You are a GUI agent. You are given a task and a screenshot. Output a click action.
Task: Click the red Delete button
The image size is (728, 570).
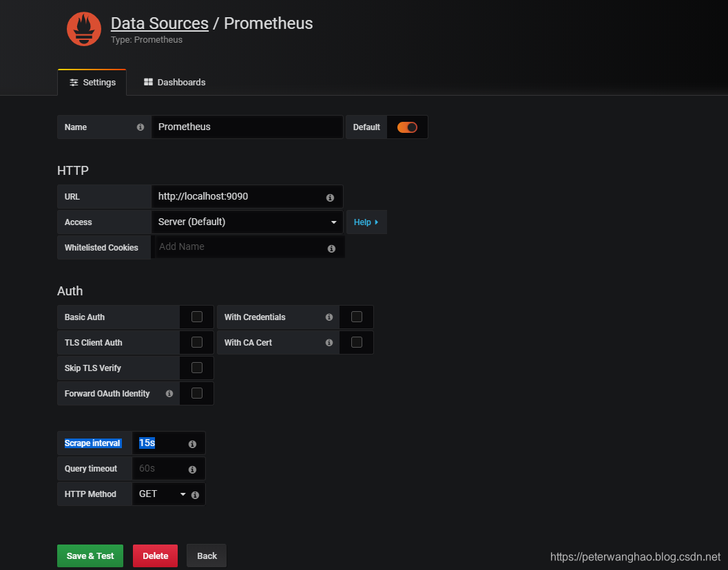155,556
